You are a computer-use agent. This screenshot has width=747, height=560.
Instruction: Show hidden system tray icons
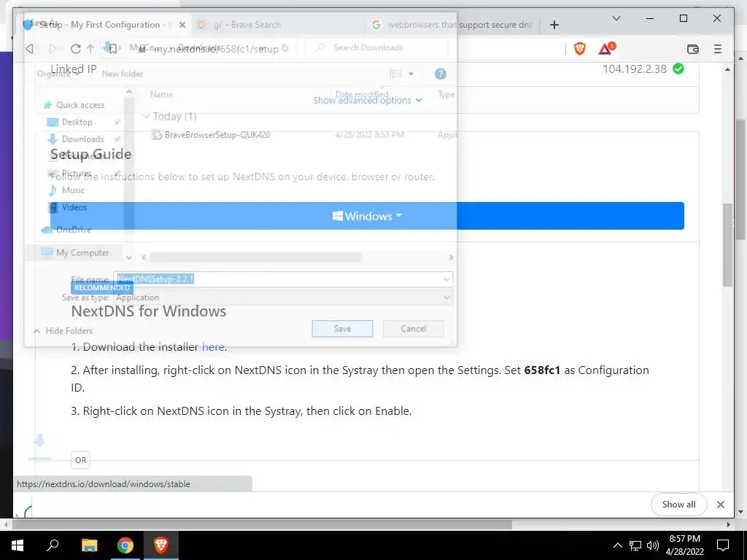point(617,545)
